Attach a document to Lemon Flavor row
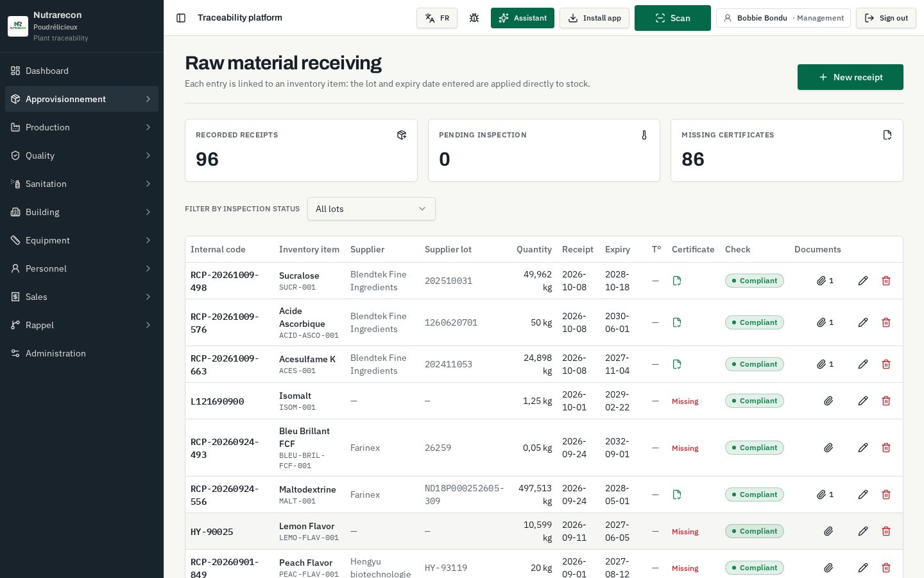This screenshot has height=578, width=924. 828,531
